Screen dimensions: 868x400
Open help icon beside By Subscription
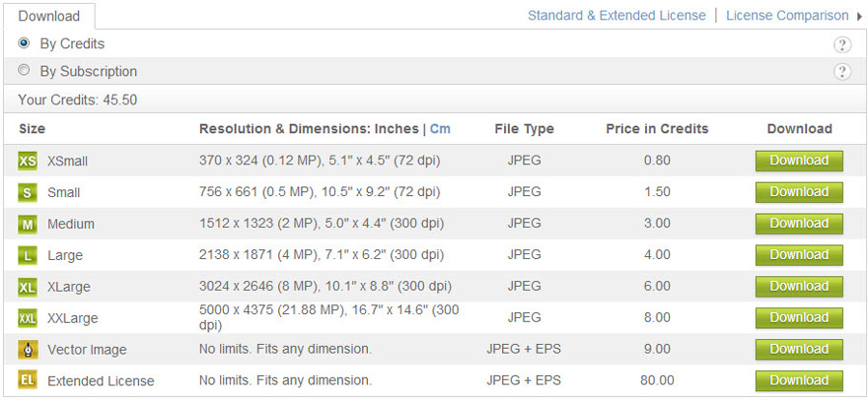(x=842, y=71)
